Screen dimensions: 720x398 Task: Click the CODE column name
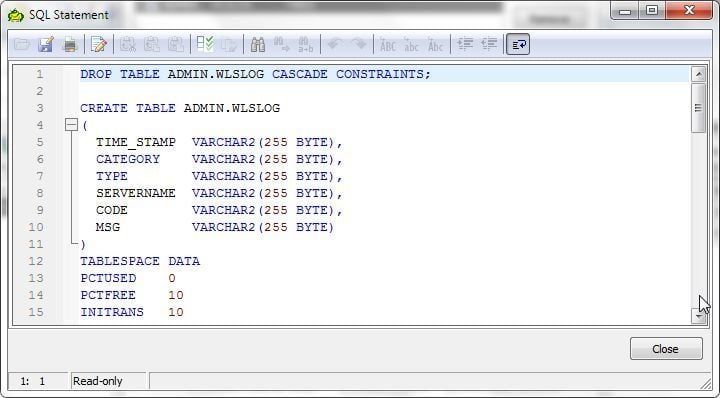tap(112, 210)
